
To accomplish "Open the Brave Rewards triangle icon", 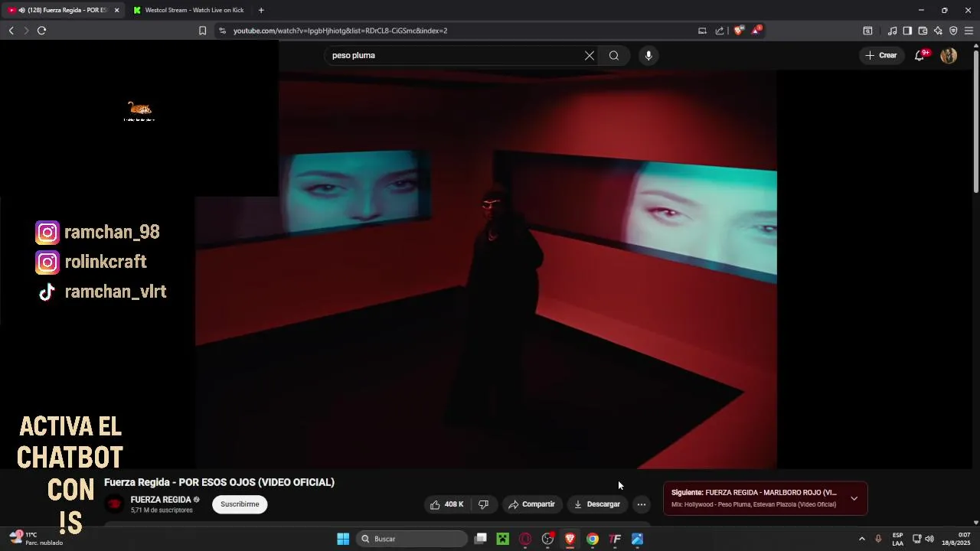I will pos(757,30).
